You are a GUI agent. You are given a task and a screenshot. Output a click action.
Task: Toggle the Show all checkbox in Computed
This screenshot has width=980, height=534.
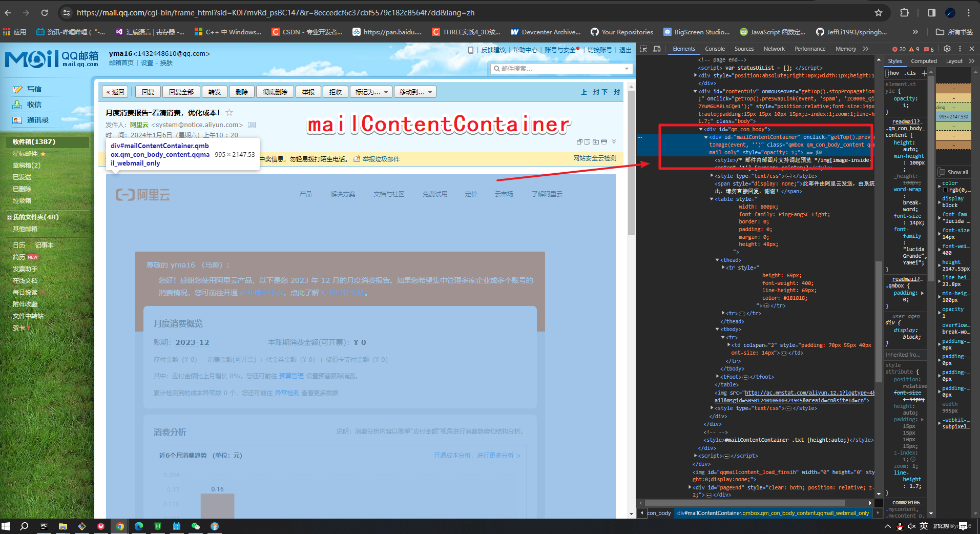click(x=942, y=172)
